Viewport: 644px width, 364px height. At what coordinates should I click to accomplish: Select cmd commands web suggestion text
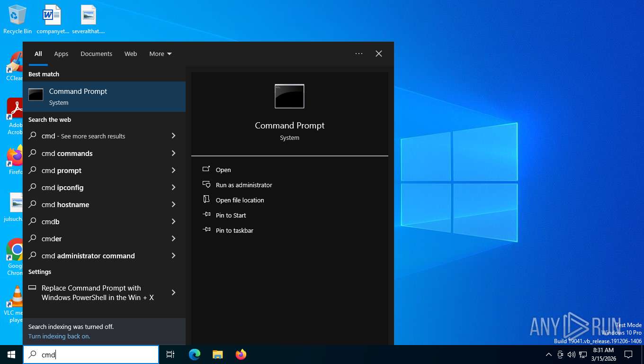(67, 154)
